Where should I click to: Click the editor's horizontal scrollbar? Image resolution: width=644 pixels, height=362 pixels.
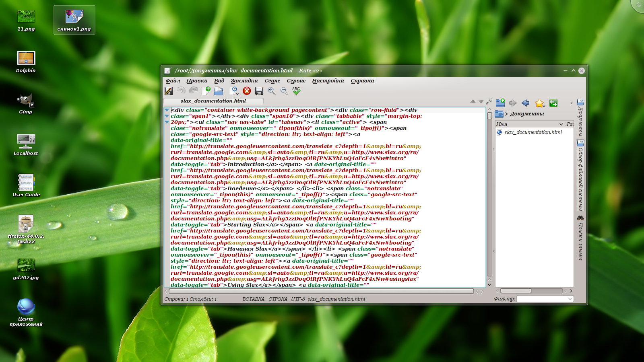[x=321, y=291]
